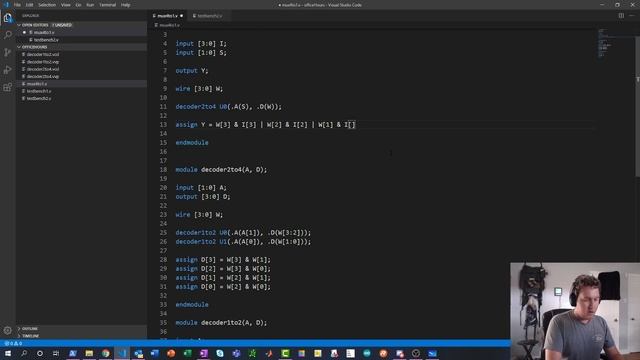Open Cortana from the taskbar
This screenshot has height=360, width=640.
tap(40, 353)
